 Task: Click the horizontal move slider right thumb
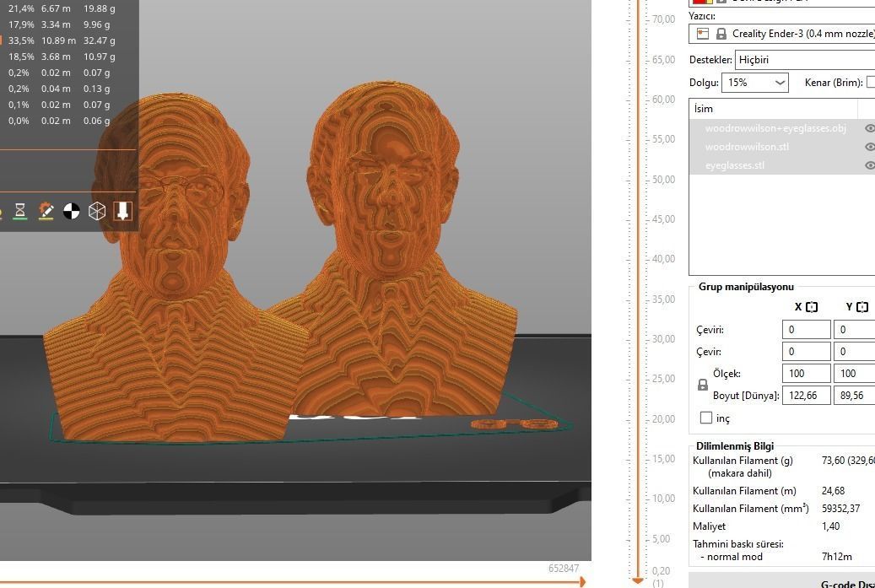point(582,582)
